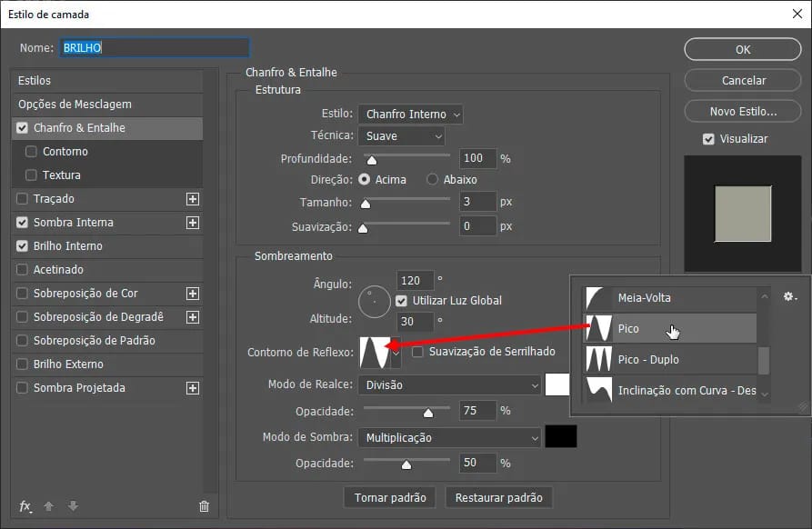Disable the Sombra Interna checkbox
This screenshot has width=812, height=529.
tap(22, 223)
